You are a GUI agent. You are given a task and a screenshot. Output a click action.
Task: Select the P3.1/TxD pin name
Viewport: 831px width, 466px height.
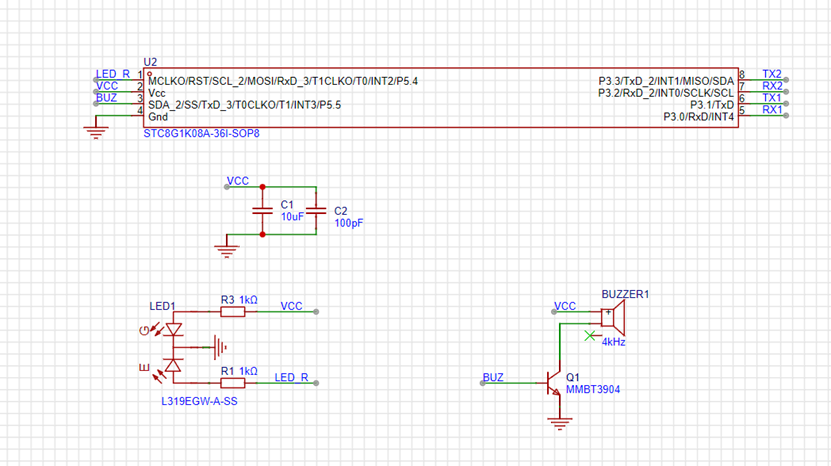[x=712, y=105]
